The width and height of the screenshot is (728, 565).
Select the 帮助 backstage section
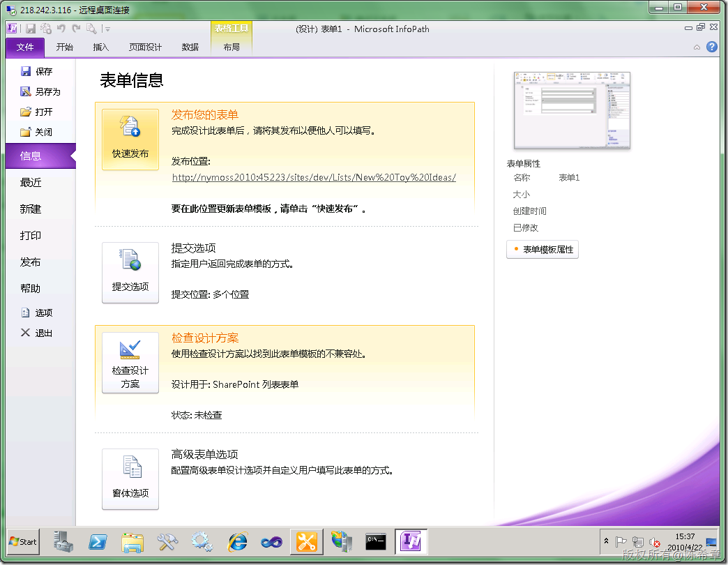(x=31, y=288)
